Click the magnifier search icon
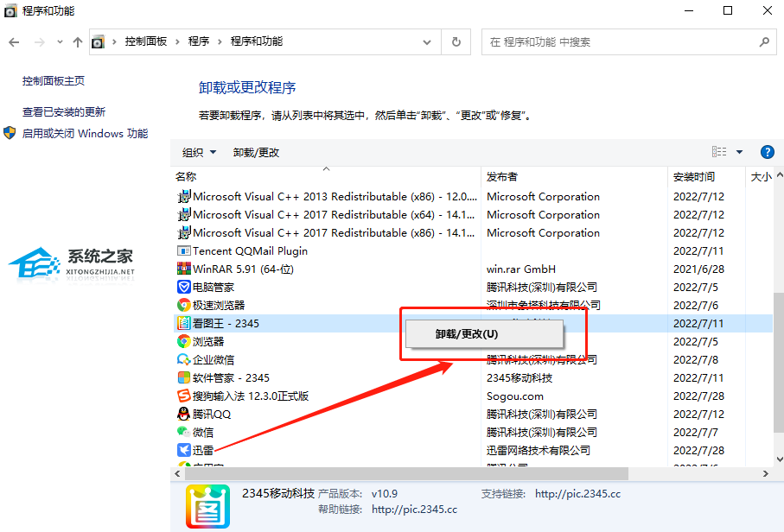Screen dimensions: 784x532 [x=764, y=42]
